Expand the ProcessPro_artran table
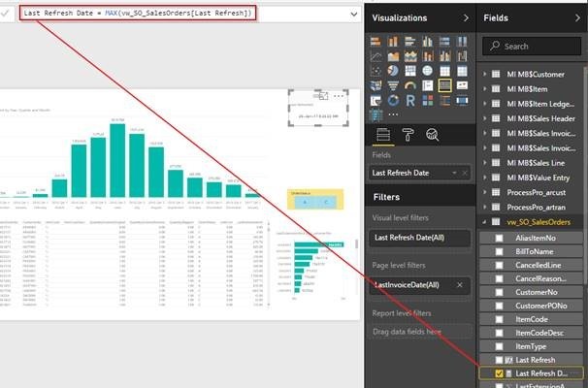The image size is (588, 388). pyautogui.click(x=484, y=207)
